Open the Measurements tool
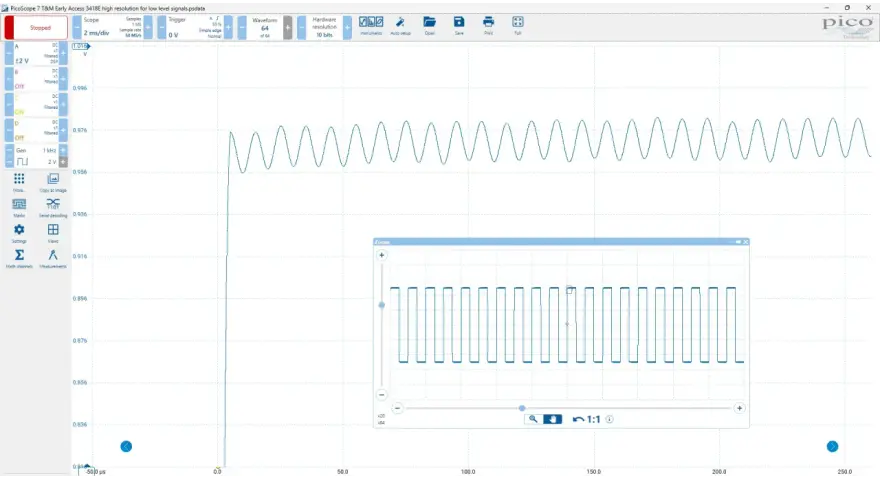This screenshot has height=480, width=880. point(53,258)
